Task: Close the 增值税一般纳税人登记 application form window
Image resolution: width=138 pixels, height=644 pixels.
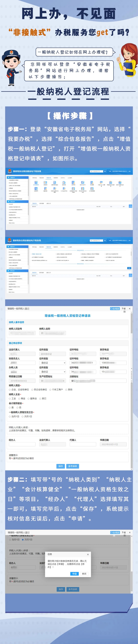Action: point(130,309)
